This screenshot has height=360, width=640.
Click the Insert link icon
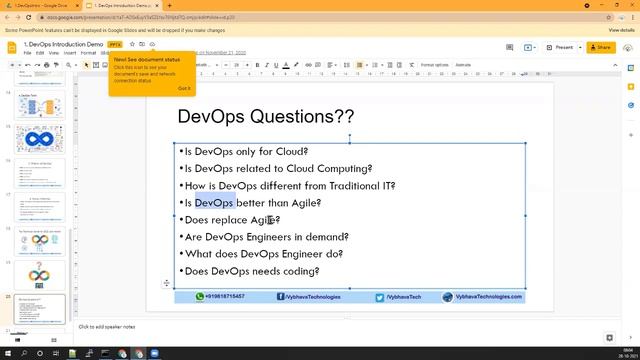pyautogui.click(x=309, y=65)
